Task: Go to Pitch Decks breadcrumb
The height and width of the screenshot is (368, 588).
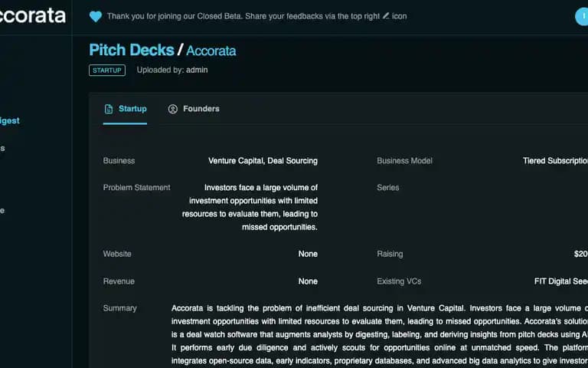Action: pos(132,50)
